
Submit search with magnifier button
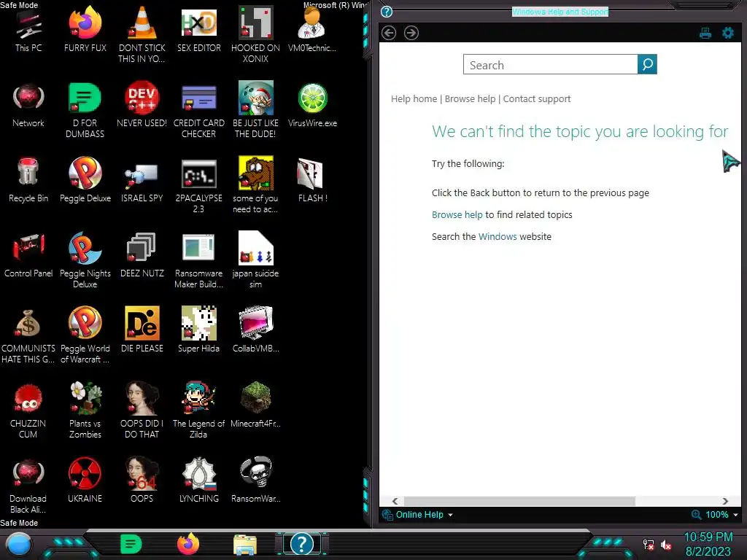coord(647,64)
